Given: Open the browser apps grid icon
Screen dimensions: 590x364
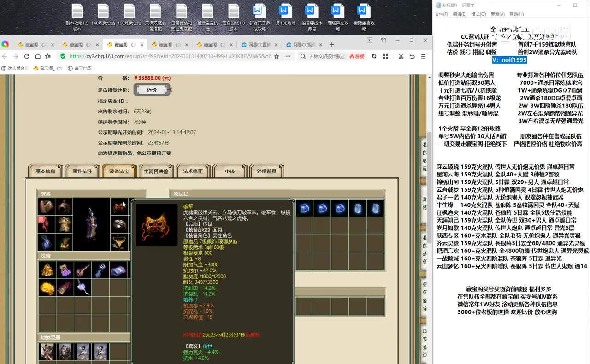Looking at the screenshot, I should pyautogui.click(x=386, y=56).
